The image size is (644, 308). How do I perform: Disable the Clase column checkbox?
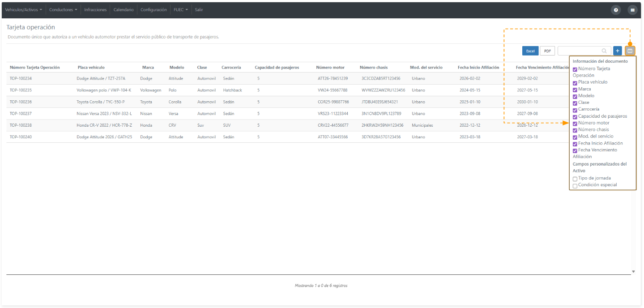click(x=575, y=103)
